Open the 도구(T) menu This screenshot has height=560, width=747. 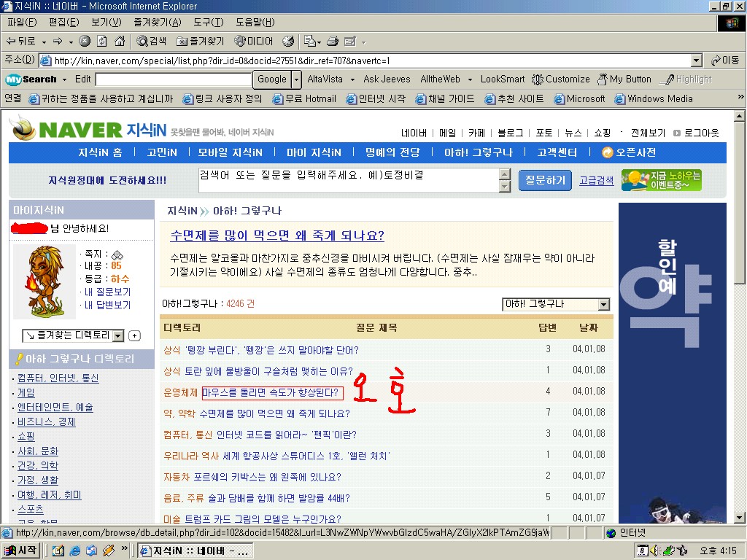pyautogui.click(x=208, y=23)
